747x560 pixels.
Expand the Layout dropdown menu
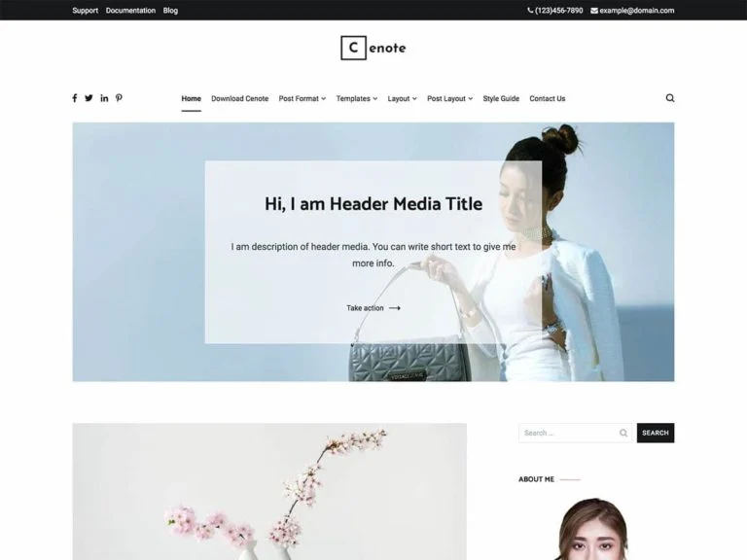[x=402, y=98]
